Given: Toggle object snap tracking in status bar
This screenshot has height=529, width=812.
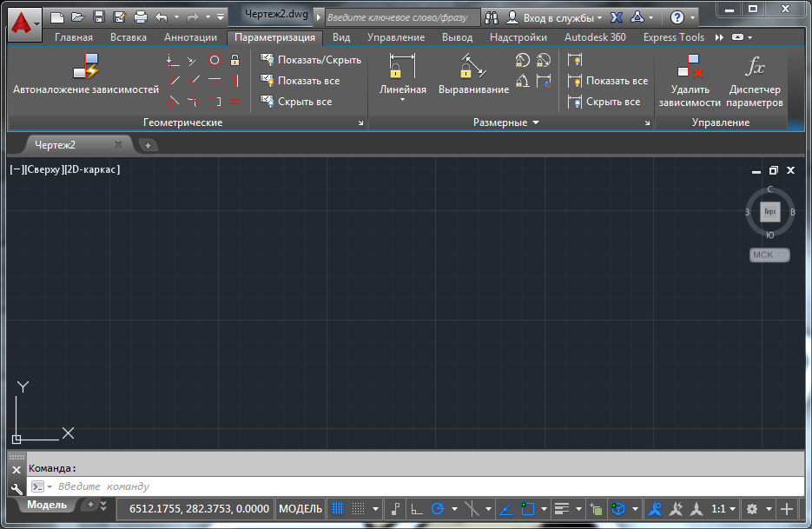Looking at the screenshot, I should tap(506, 509).
